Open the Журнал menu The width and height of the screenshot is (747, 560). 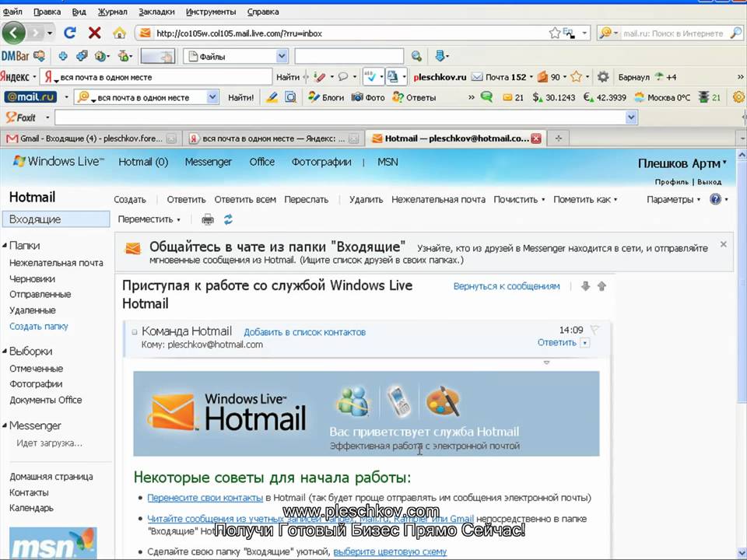point(112,12)
